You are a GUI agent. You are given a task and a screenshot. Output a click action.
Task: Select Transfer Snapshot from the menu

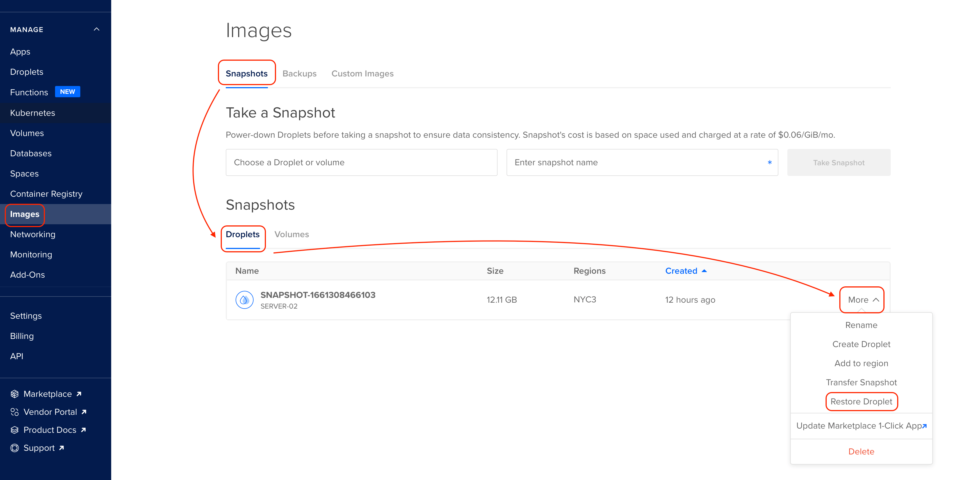click(861, 382)
